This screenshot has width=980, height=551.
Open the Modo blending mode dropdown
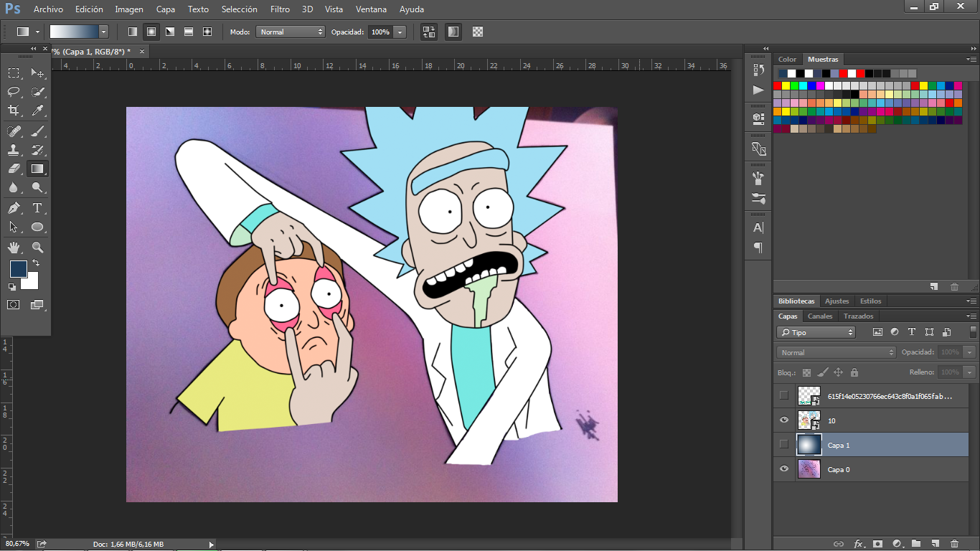coord(291,32)
